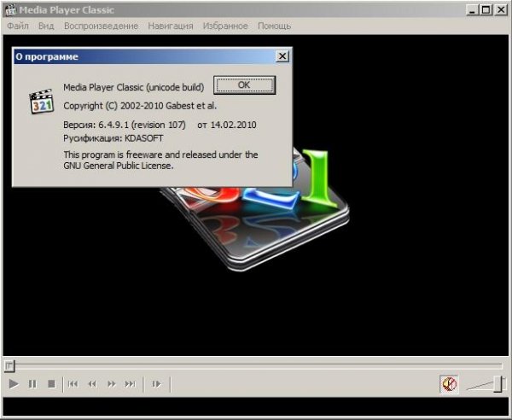Click the volume slider handle
This screenshot has height=420, width=512.
499,384
